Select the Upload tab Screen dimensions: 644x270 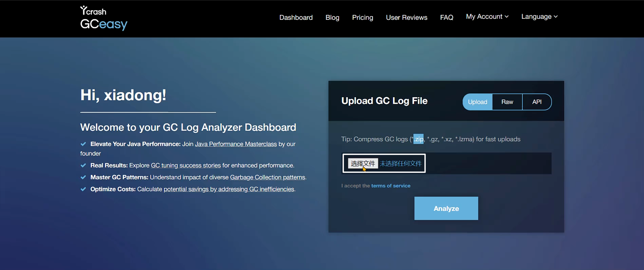pos(477,102)
